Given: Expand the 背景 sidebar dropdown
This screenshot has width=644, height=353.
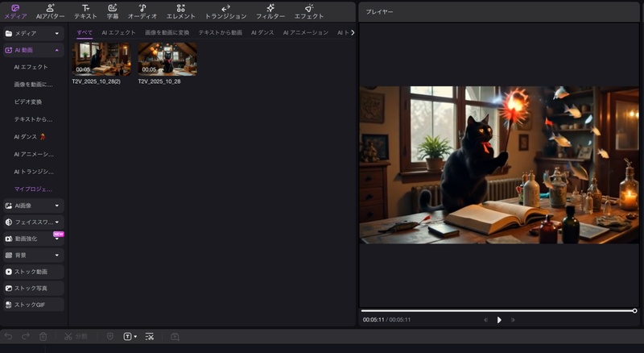Looking at the screenshot, I should 56,255.
